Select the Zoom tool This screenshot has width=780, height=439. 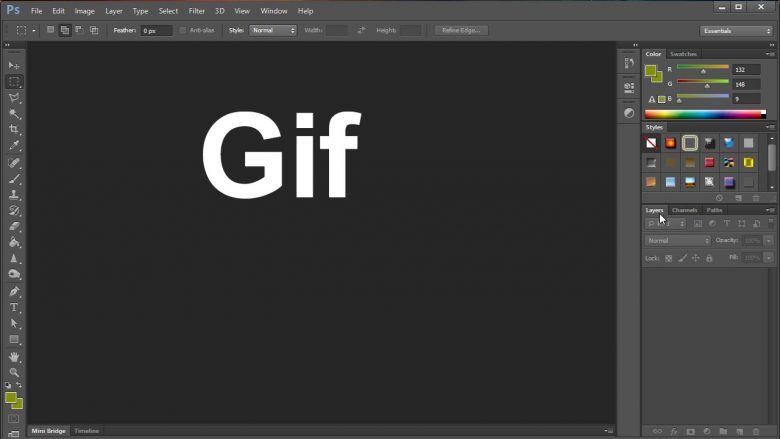pos(14,372)
